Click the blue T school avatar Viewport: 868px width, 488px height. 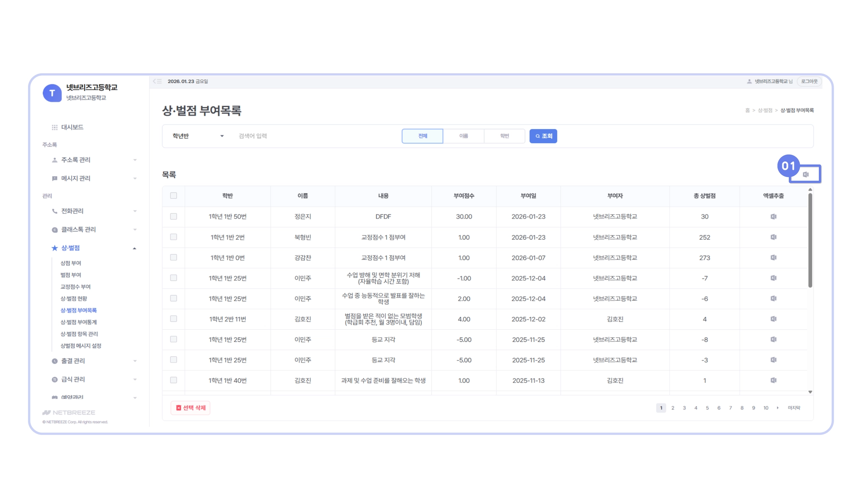pyautogui.click(x=52, y=93)
